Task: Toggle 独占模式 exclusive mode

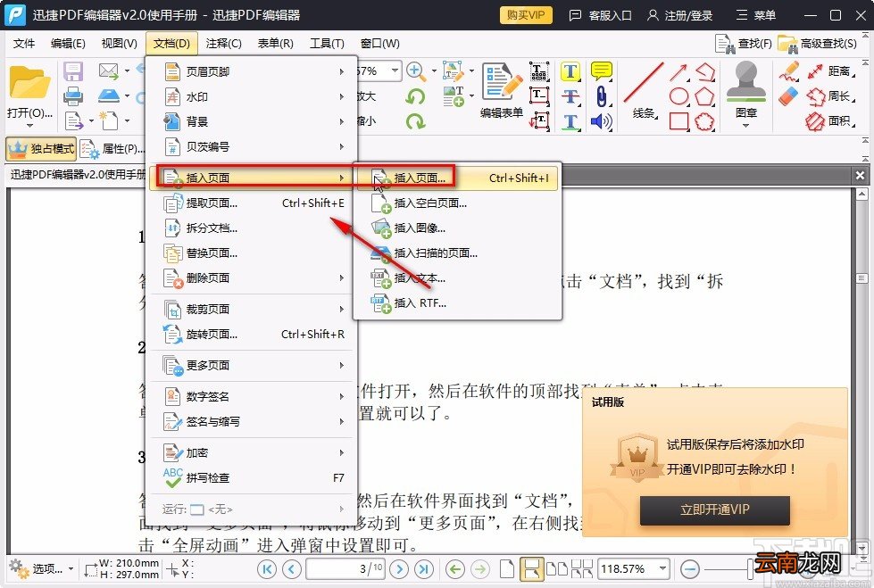Action: 41,149
